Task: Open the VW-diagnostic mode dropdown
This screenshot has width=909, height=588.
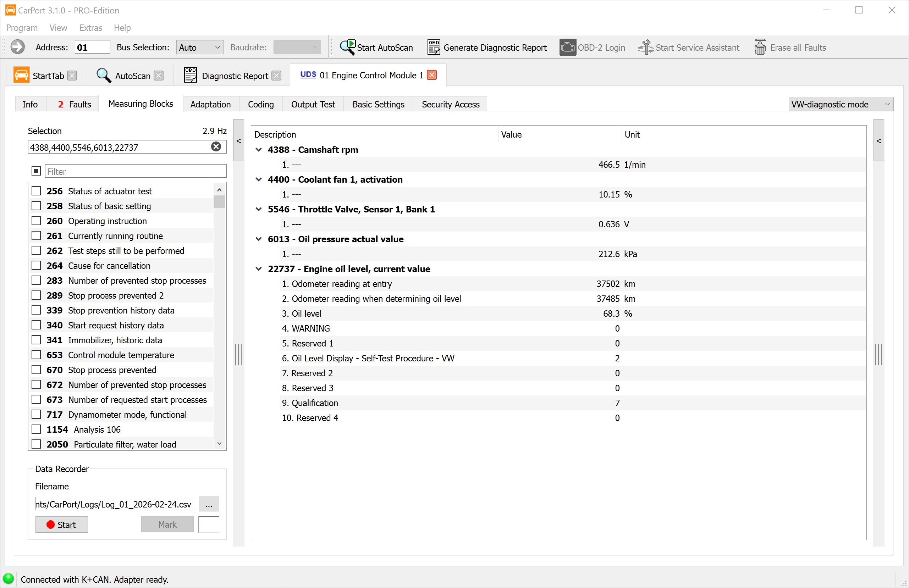Action: coord(841,104)
